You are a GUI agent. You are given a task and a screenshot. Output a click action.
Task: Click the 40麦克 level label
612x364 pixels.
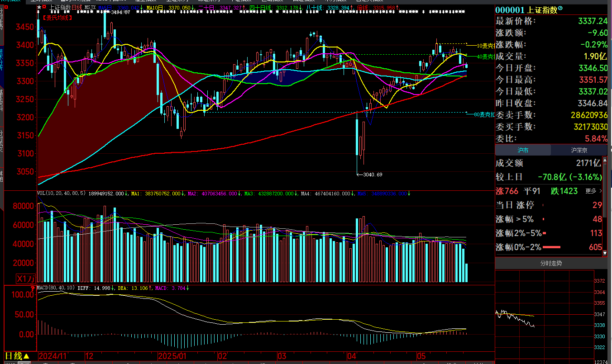[485, 57]
